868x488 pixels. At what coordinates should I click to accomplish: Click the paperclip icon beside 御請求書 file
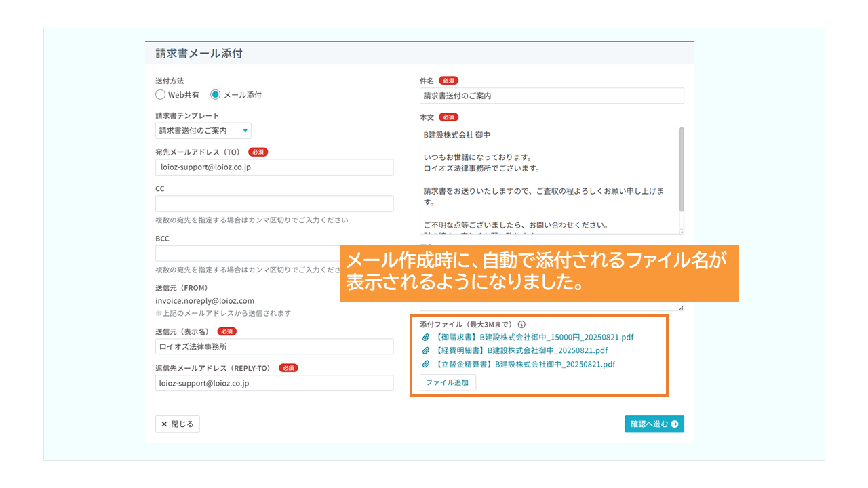coord(426,337)
